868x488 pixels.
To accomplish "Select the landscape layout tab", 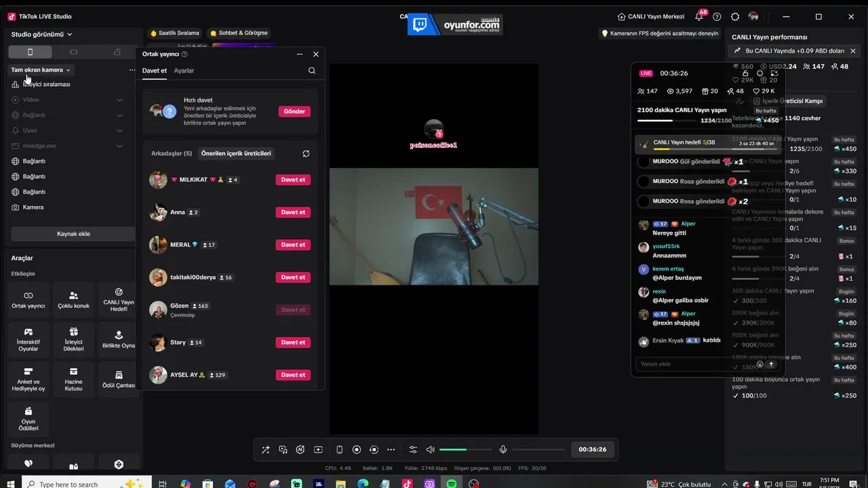I will pyautogui.click(x=73, y=52).
